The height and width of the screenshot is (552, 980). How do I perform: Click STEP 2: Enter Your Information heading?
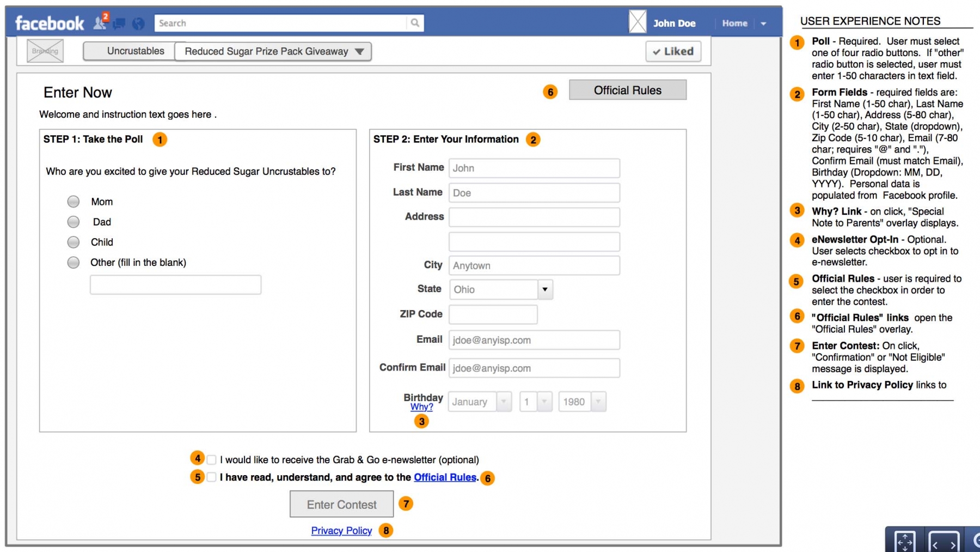coord(446,139)
